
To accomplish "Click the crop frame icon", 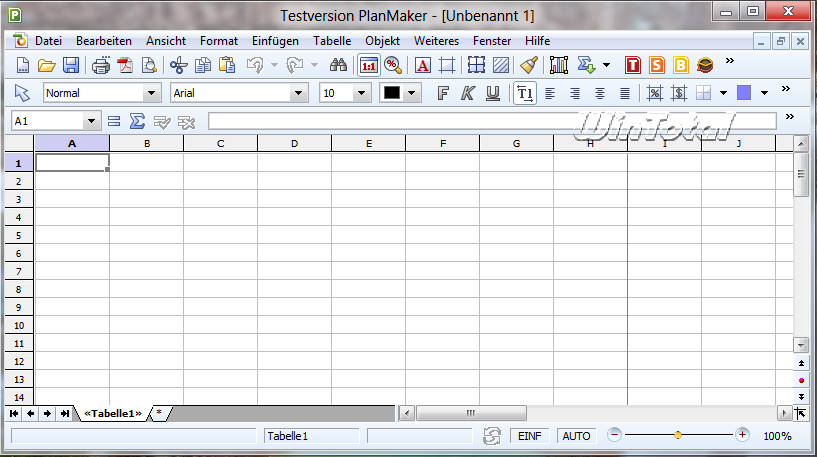I will [x=447, y=65].
